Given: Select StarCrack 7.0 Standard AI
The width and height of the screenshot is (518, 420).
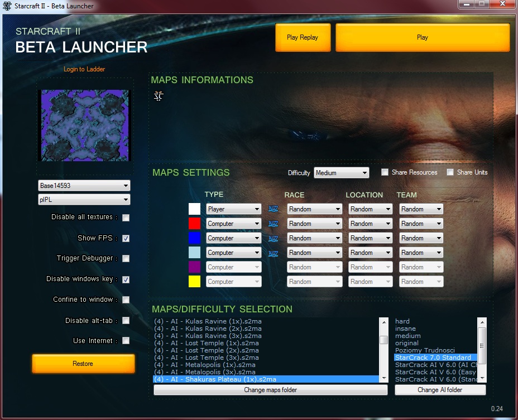Looking at the screenshot, I should point(436,358).
